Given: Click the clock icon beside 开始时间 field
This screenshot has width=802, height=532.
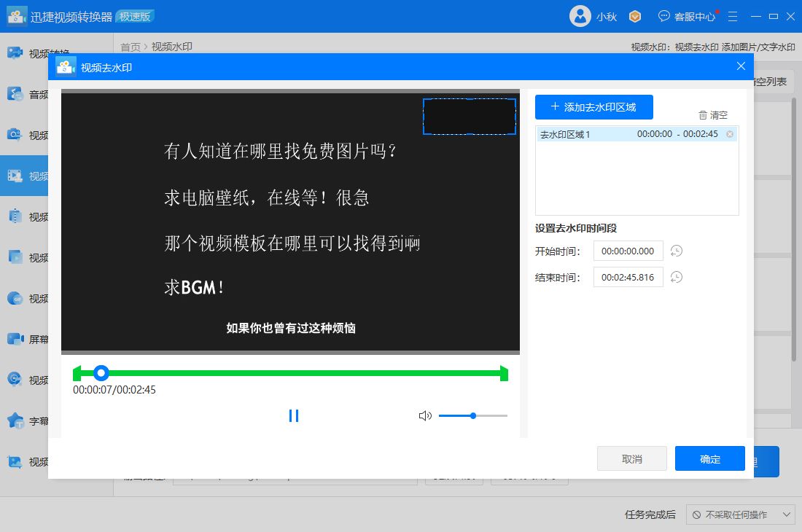Looking at the screenshot, I should point(676,251).
